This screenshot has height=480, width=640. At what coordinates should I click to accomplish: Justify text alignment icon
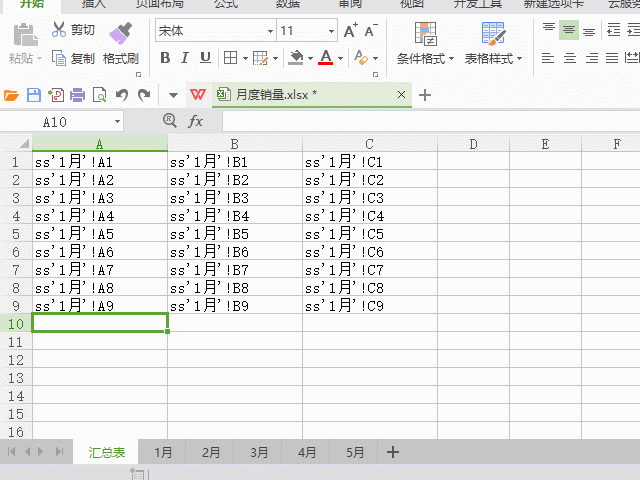pyautogui.click(x=612, y=58)
